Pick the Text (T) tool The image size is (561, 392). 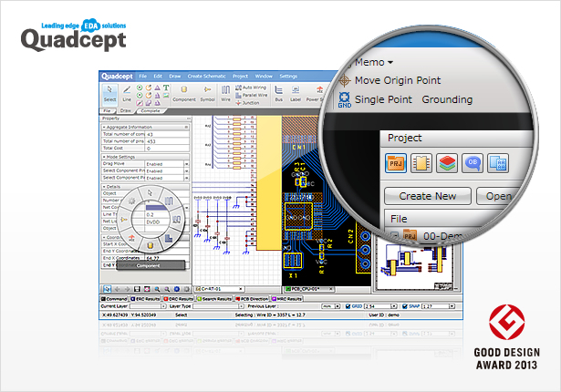pos(166,88)
